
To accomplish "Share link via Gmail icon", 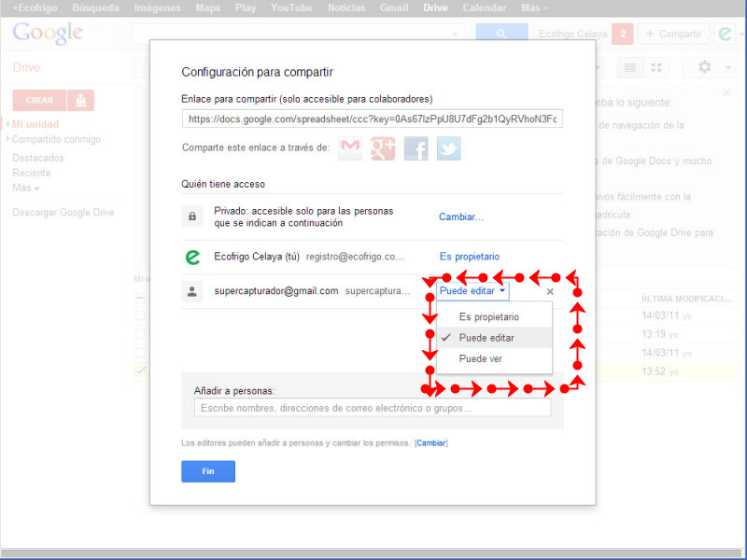I will (350, 148).
